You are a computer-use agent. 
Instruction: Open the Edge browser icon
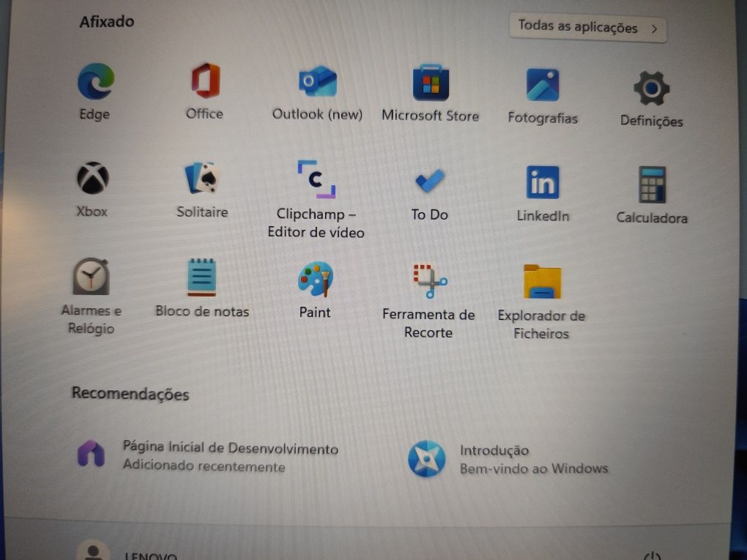coord(96,82)
